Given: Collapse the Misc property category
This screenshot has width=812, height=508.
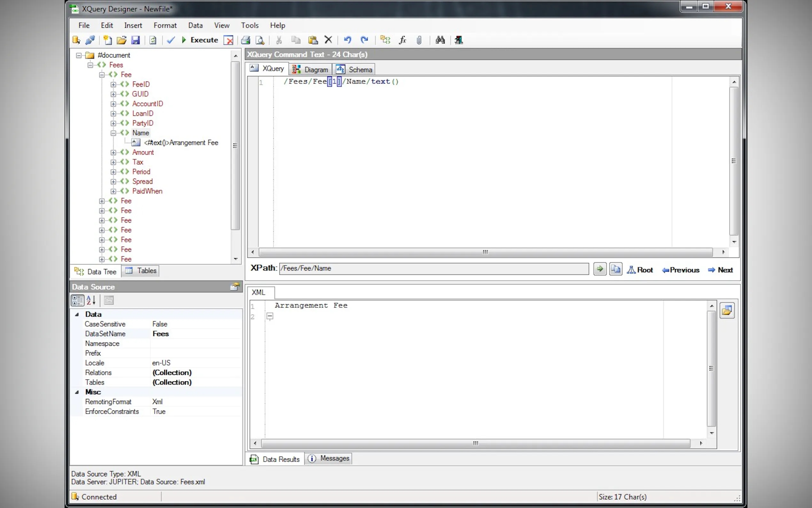Looking at the screenshot, I should [77, 392].
